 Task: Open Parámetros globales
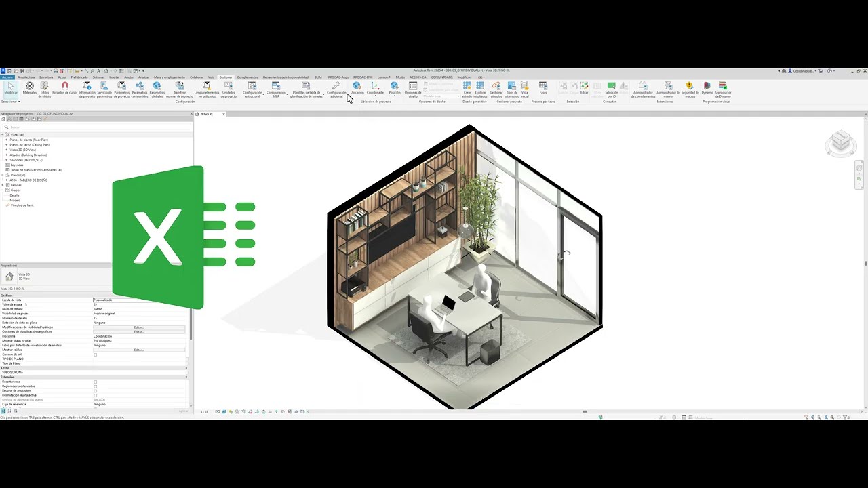point(157,89)
